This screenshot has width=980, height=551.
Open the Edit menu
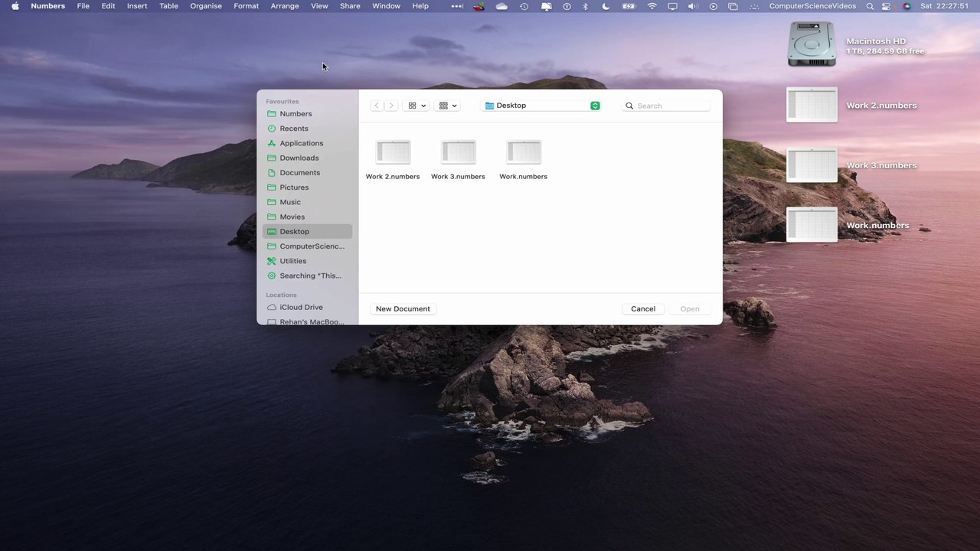click(109, 6)
